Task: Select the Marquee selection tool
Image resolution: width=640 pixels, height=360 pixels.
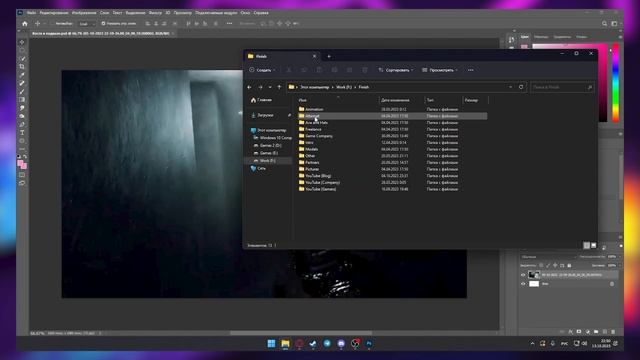Action: click(x=22, y=51)
